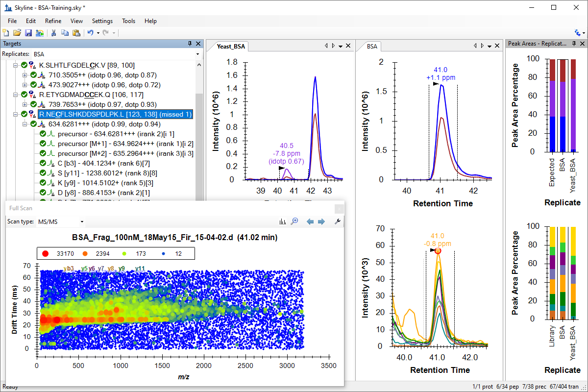Image resolution: width=588 pixels, height=392 pixels.
Task: Go to next scan with right arrow
Action: tap(321, 221)
